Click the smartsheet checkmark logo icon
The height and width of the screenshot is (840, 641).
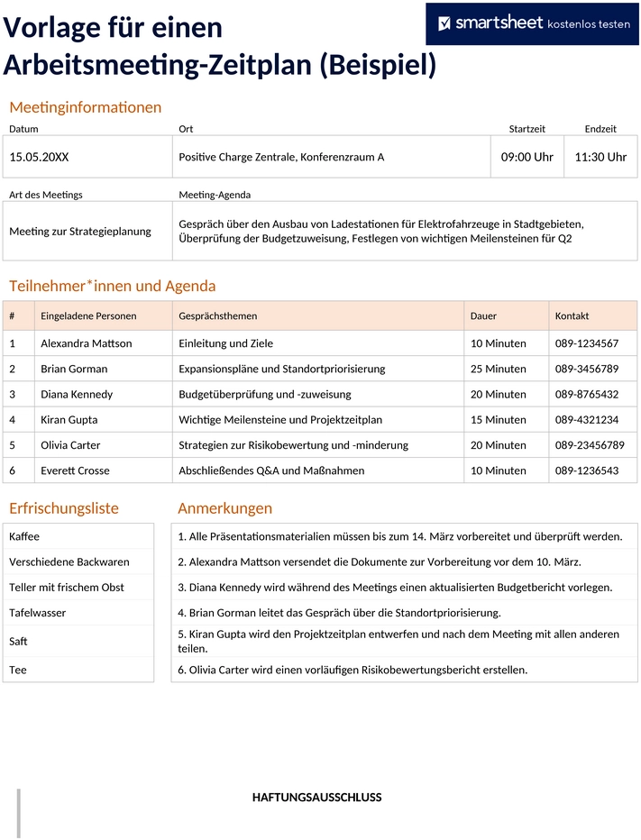pos(444,23)
